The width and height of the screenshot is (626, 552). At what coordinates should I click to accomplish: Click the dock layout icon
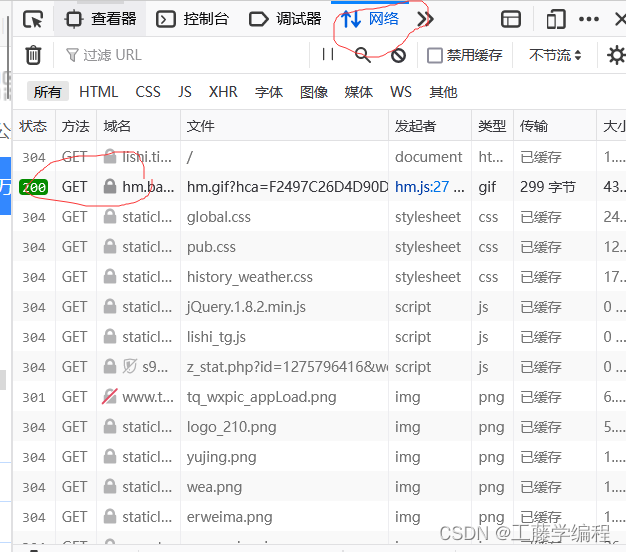click(x=511, y=19)
